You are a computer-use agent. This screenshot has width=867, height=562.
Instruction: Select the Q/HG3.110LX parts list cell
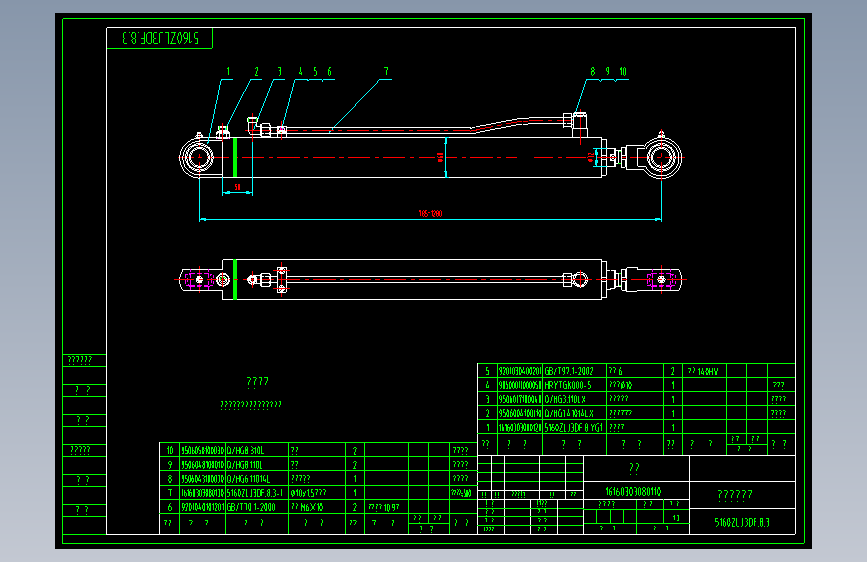point(575,399)
